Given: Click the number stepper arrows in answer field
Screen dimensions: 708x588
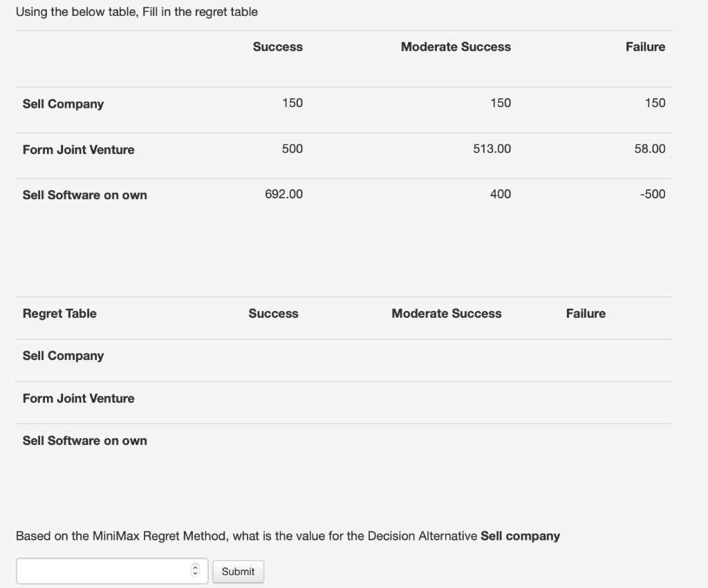Looking at the screenshot, I should tap(195, 571).
